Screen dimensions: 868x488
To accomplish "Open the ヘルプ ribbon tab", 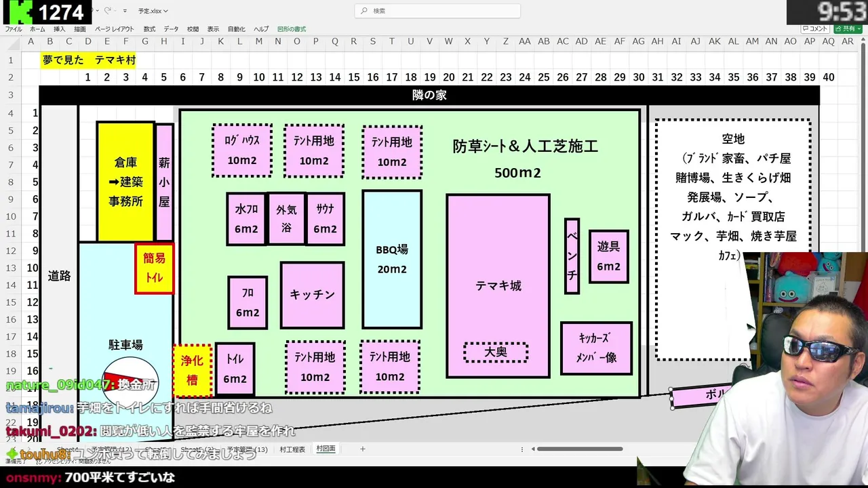I will pos(261,29).
